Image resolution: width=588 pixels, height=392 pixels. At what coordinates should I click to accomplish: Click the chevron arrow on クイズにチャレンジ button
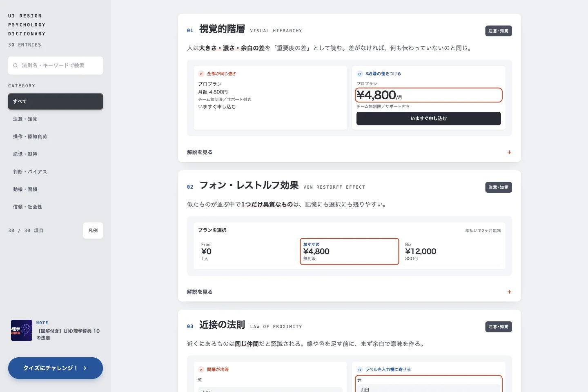(85, 368)
